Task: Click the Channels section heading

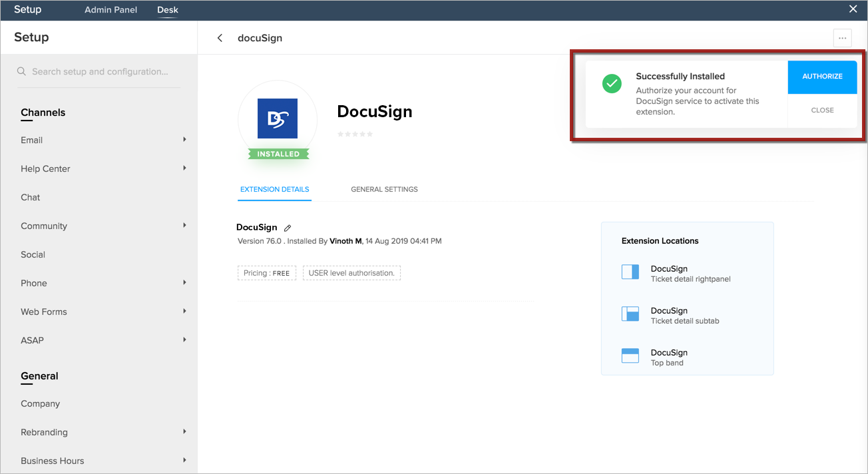Action: click(43, 113)
